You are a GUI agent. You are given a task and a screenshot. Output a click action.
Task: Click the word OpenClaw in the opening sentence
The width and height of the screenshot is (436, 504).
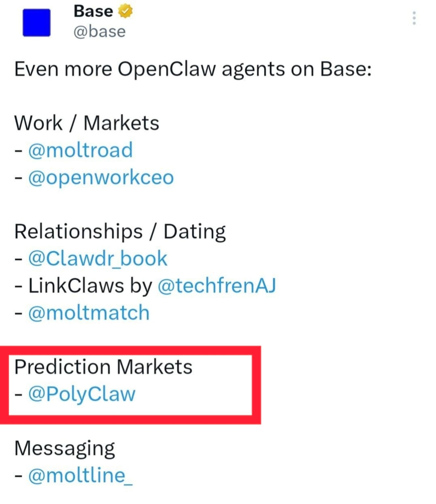point(167,69)
